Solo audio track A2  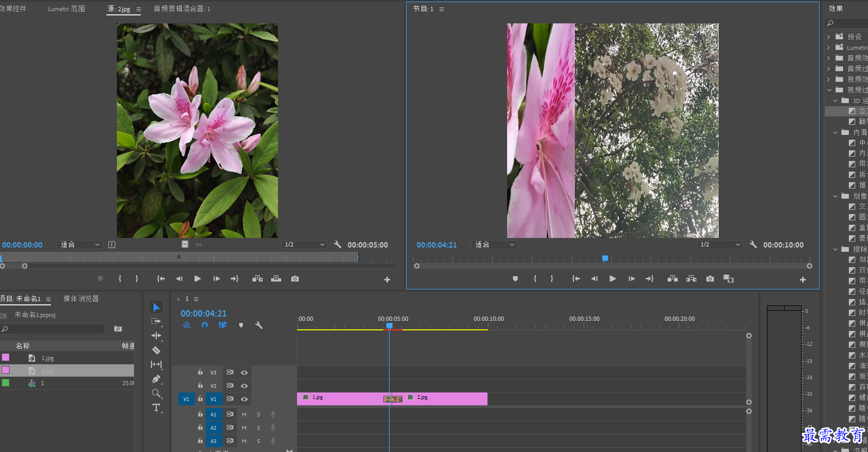259,428
